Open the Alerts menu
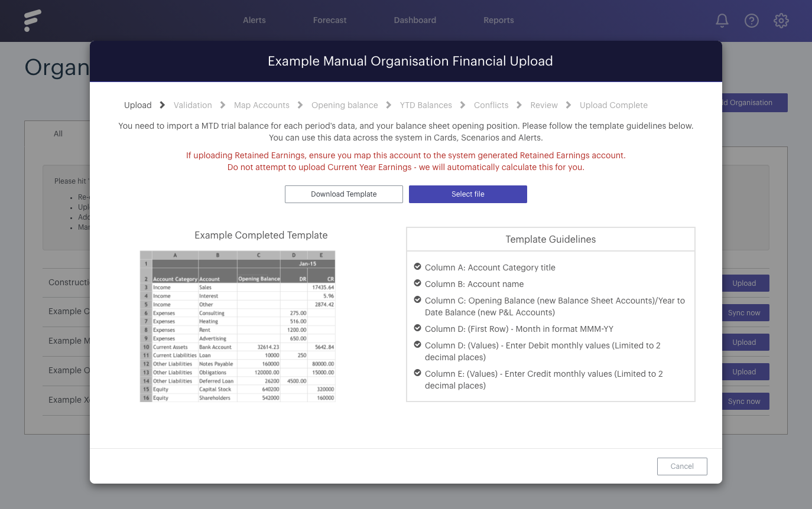 [x=254, y=20]
